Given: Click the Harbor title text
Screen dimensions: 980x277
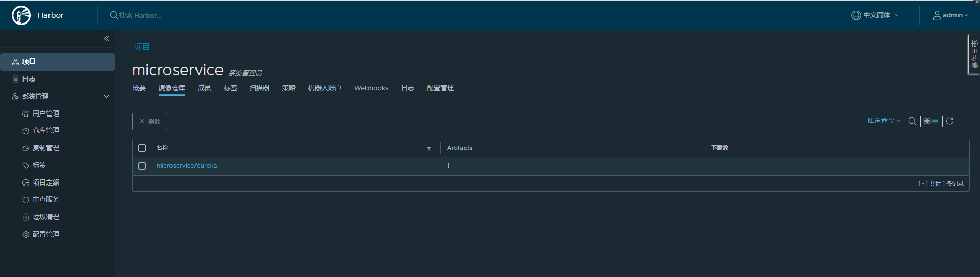Looking at the screenshot, I should point(51,15).
